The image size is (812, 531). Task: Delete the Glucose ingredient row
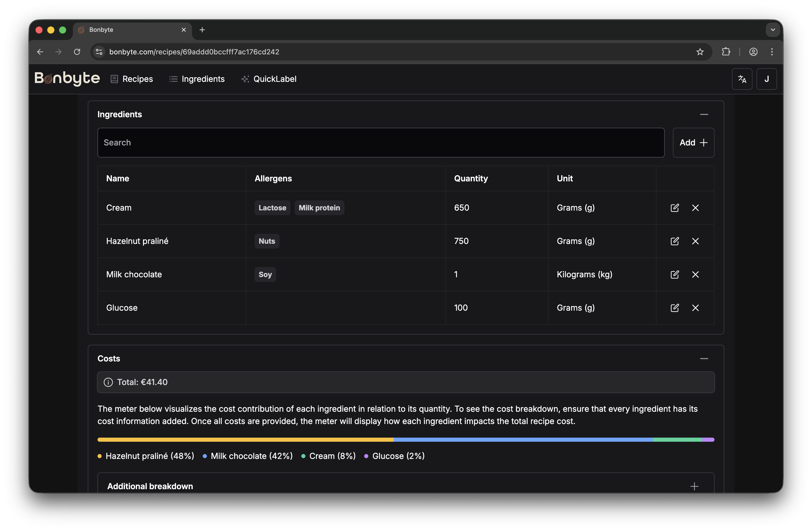tap(696, 308)
